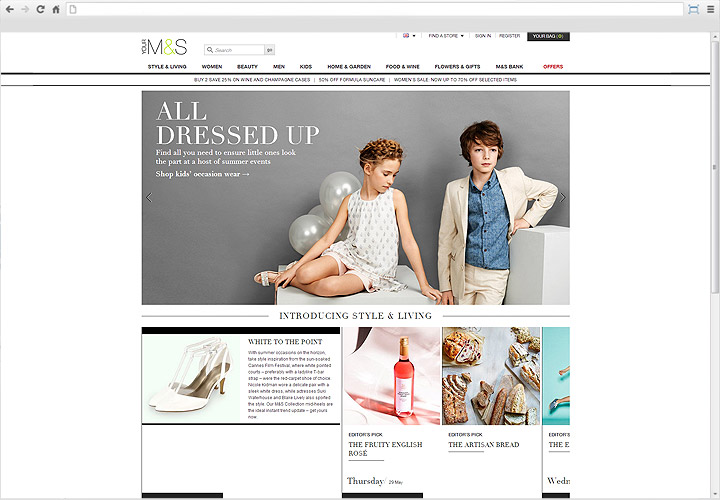720x500 pixels.
Task: Toggle the fullscreen icon in browser toolbar
Action: (x=693, y=9)
